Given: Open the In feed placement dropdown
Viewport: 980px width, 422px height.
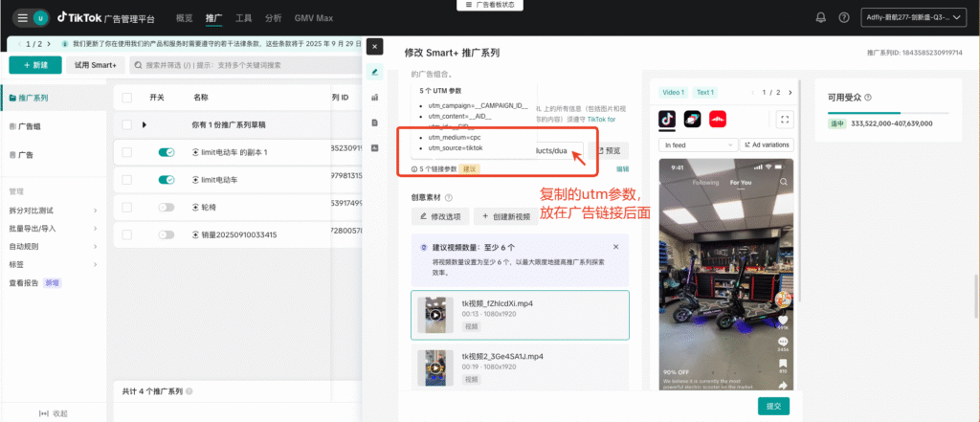Looking at the screenshot, I should [x=698, y=145].
